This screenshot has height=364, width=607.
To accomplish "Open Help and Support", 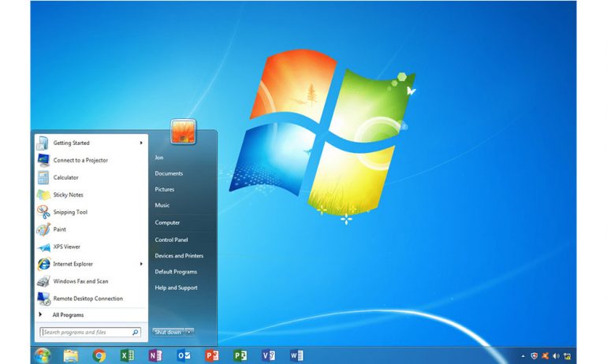I will 176,288.
